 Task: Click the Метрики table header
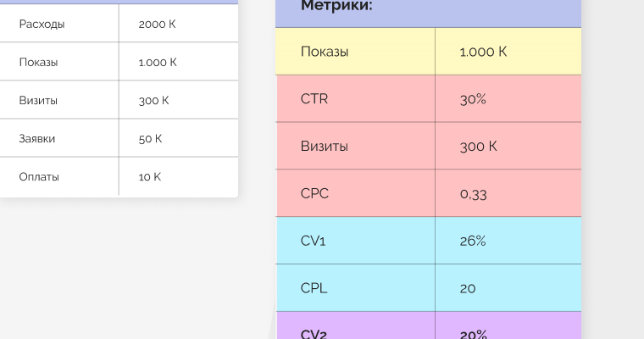[x=337, y=6]
